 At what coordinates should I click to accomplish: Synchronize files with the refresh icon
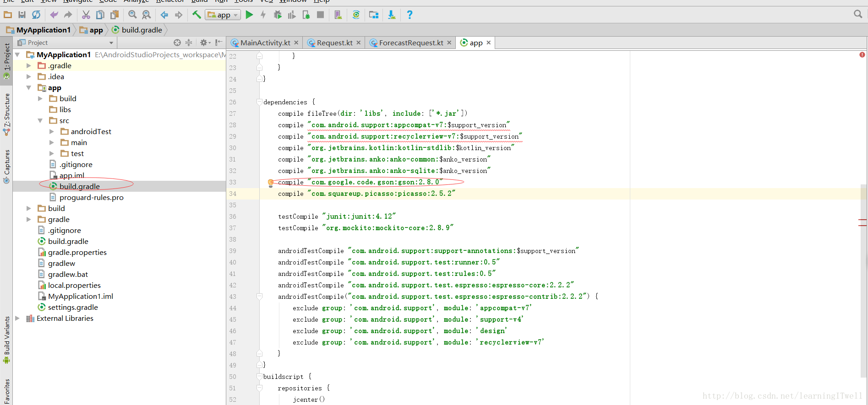click(36, 15)
